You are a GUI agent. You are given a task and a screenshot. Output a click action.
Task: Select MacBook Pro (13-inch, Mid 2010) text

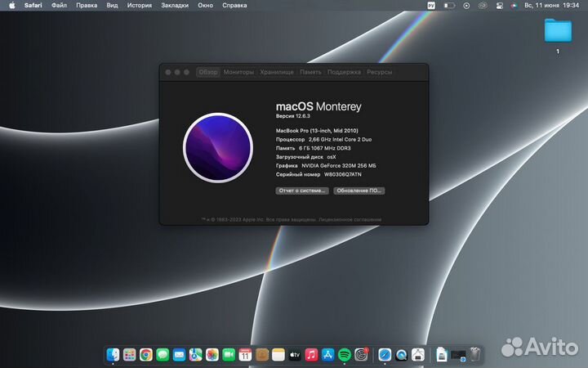(x=317, y=131)
